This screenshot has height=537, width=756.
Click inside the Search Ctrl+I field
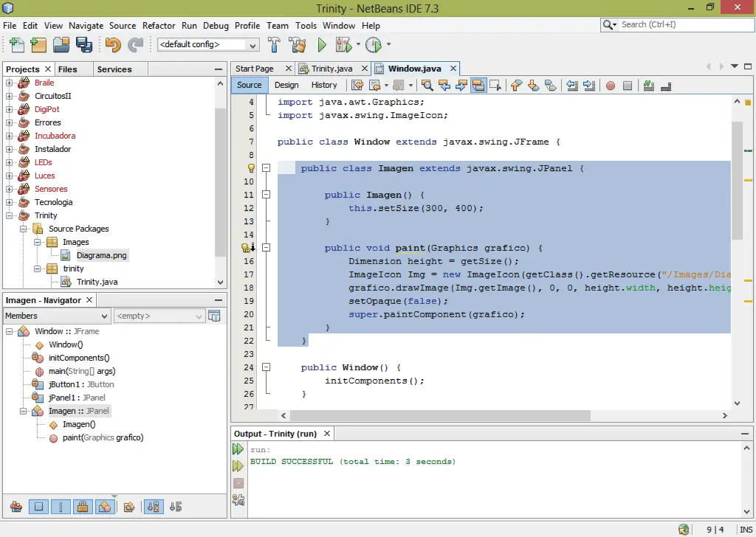click(x=679, y=24)
